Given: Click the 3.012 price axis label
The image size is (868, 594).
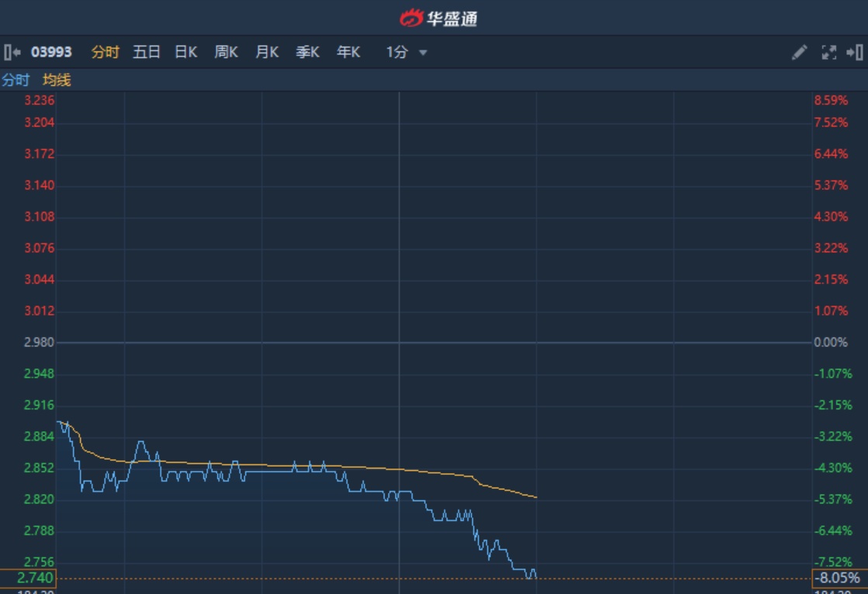Looking at the screenshot, I should click(40, 311).
